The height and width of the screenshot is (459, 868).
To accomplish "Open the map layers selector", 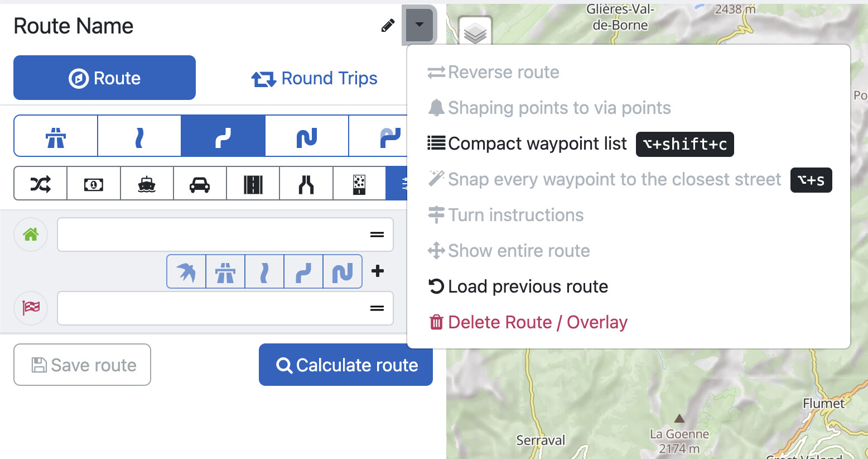I will tap(475, 33).
